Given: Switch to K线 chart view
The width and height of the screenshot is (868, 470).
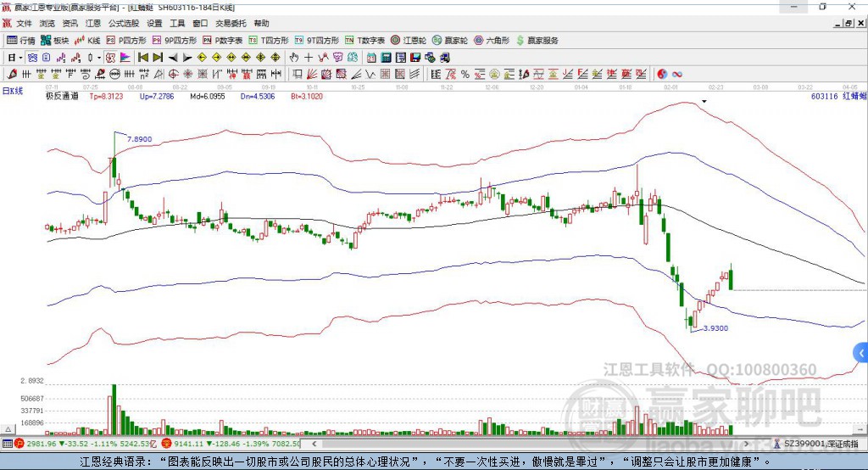Looking at the screenshot, I should pyautogui.click(x=87, y=41).
